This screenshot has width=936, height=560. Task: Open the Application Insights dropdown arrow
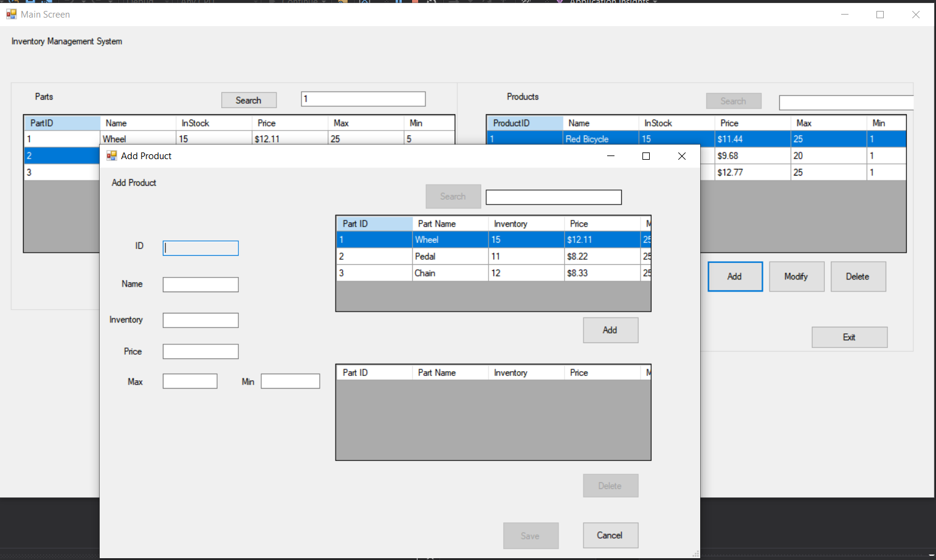pyautogui.click(x=655, y=2)
